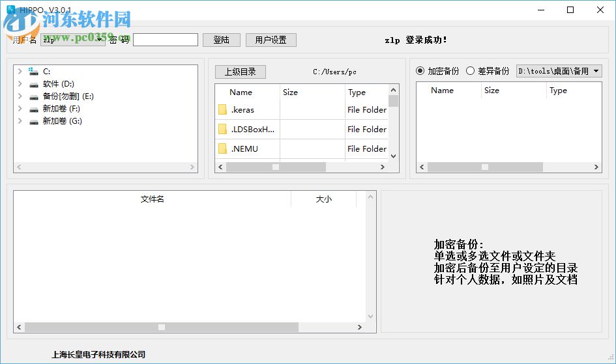616x364 pixels.
Task: Sort file list by Size column
Action: pyautogui.click(x=290, y=92)
